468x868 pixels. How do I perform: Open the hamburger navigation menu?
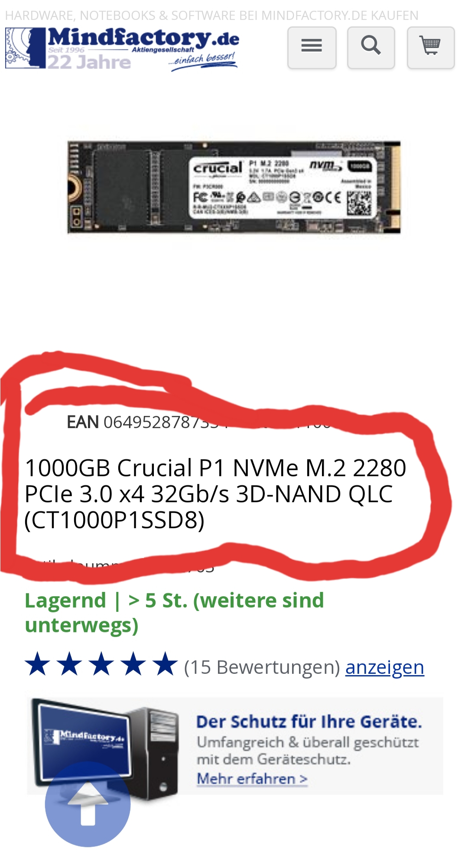coord(312,48)
